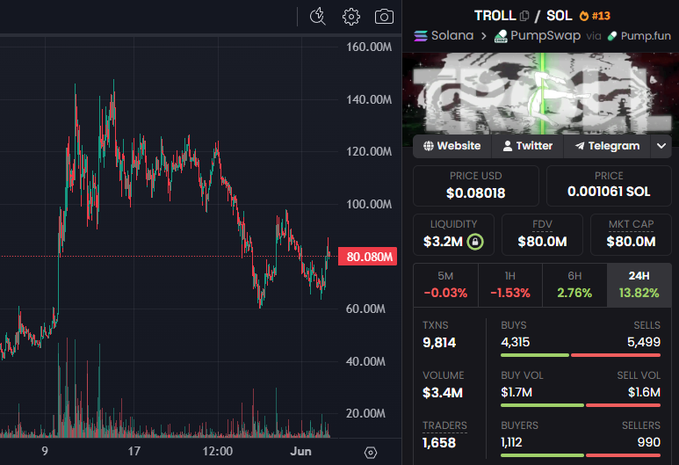Select the 6H timeframe tab

tap(575, 285)
